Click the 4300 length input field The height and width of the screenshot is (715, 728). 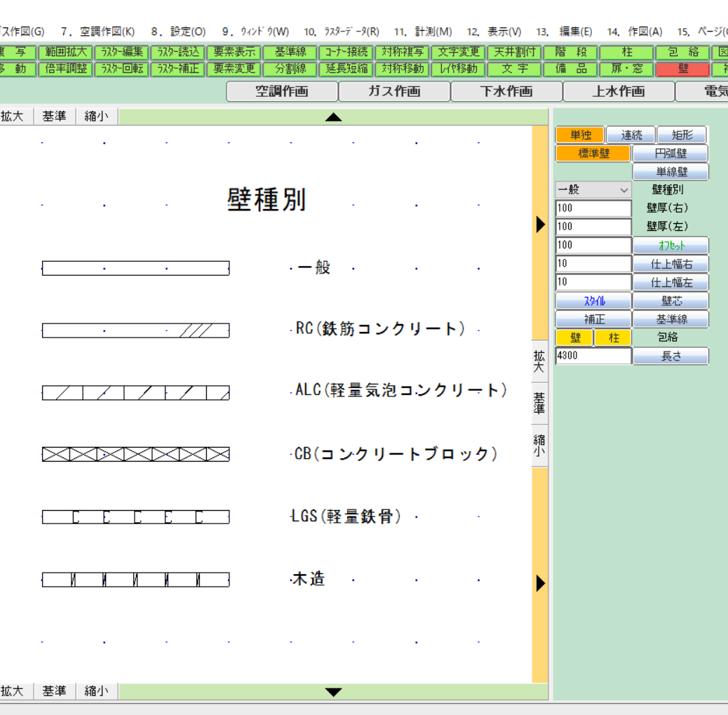click(x=593, y=356)
